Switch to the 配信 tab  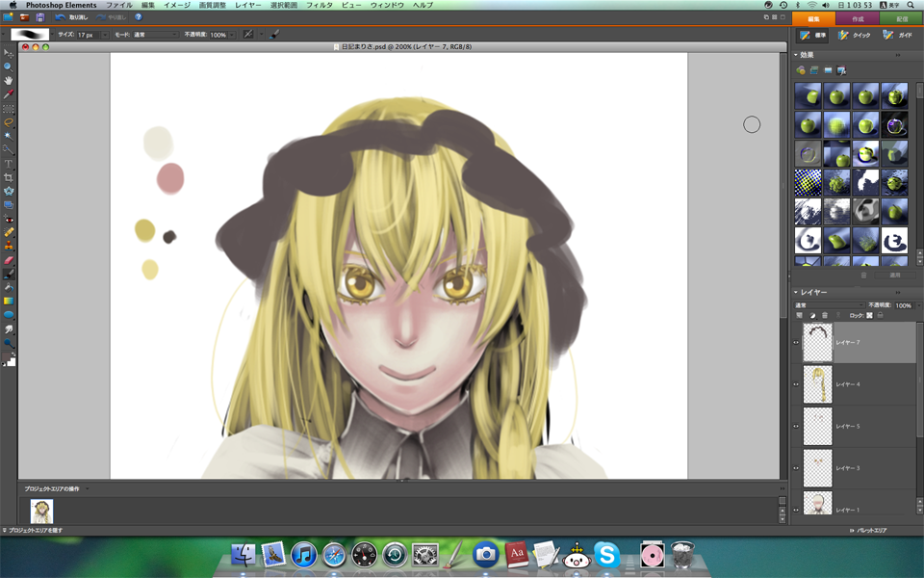(902, 19)
